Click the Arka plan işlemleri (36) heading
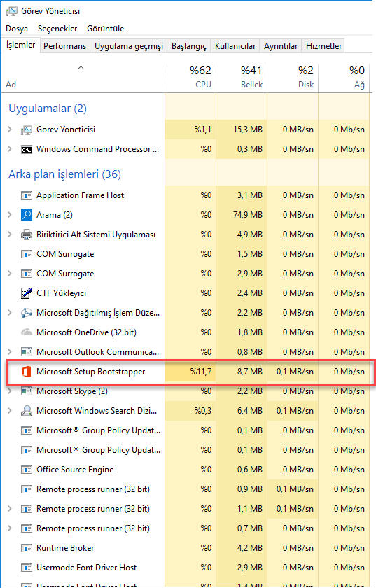This screenshot has height=588, width=376. 65,174
